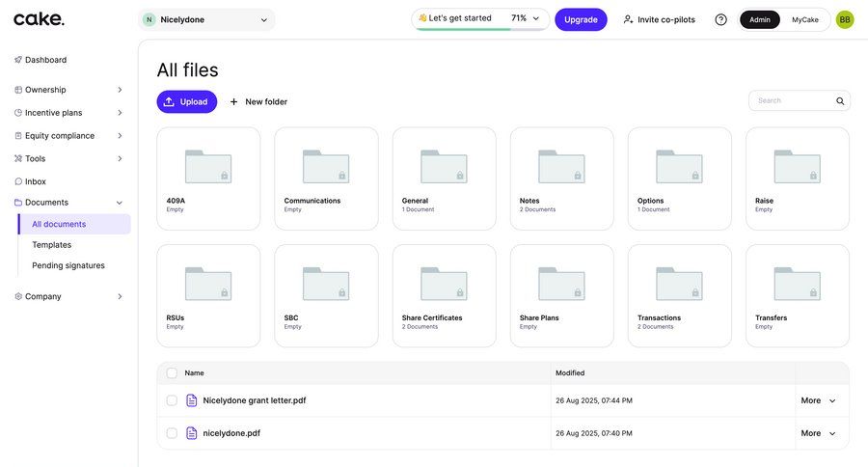This screenshot has width=868, height=467.
Task: Click the Upgrade button
Action: 581,19
